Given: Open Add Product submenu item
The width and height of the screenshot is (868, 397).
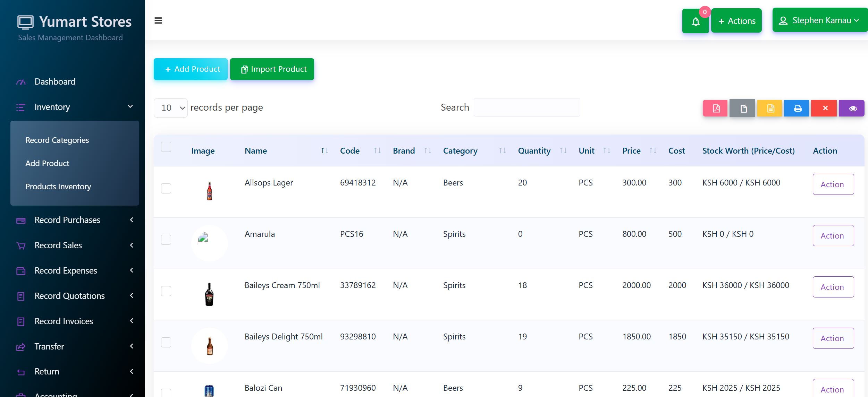Looking at the screenshot, I should [47, 163].
